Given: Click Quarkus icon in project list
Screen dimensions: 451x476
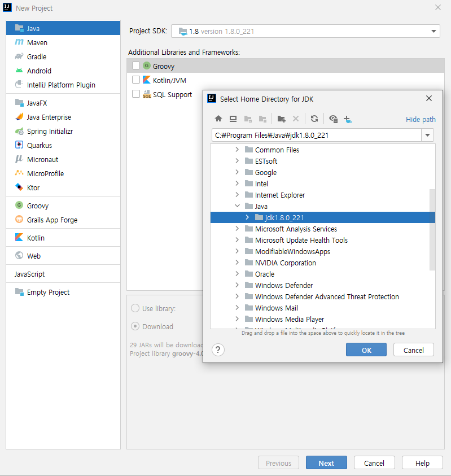Looking at the screenshot, I should tap(19, 145).
